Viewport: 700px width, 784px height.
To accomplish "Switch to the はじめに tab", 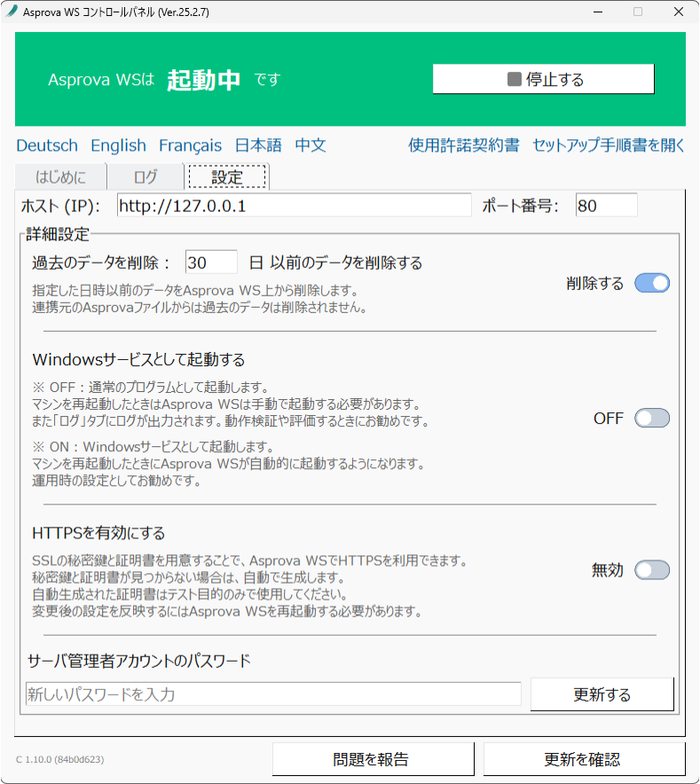I will coord(60,176).
